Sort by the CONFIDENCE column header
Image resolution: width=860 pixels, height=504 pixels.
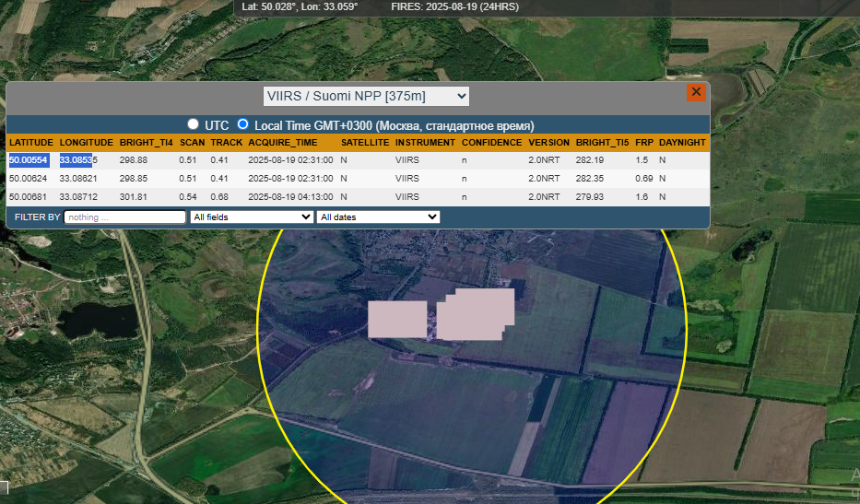tap(492, 143)
